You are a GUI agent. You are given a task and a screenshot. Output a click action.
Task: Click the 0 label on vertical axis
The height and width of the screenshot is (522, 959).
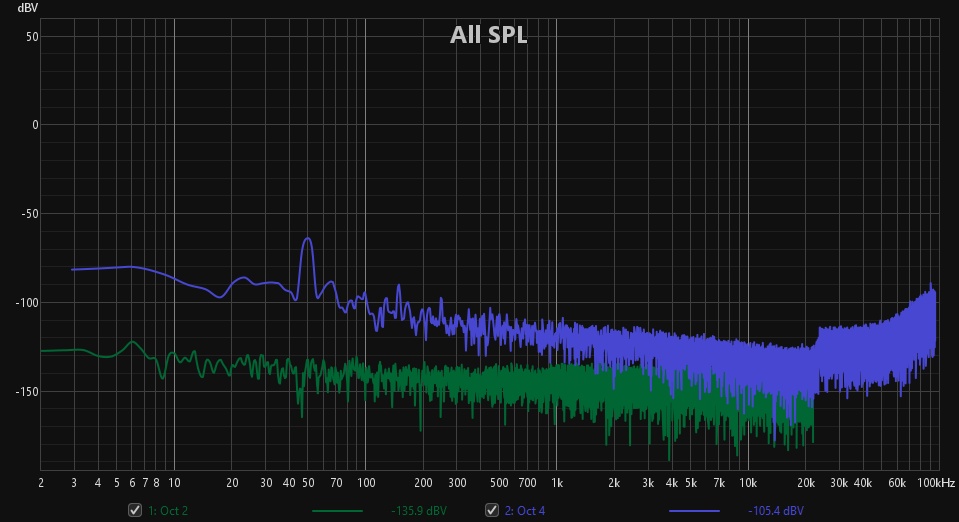pos(35,125)
